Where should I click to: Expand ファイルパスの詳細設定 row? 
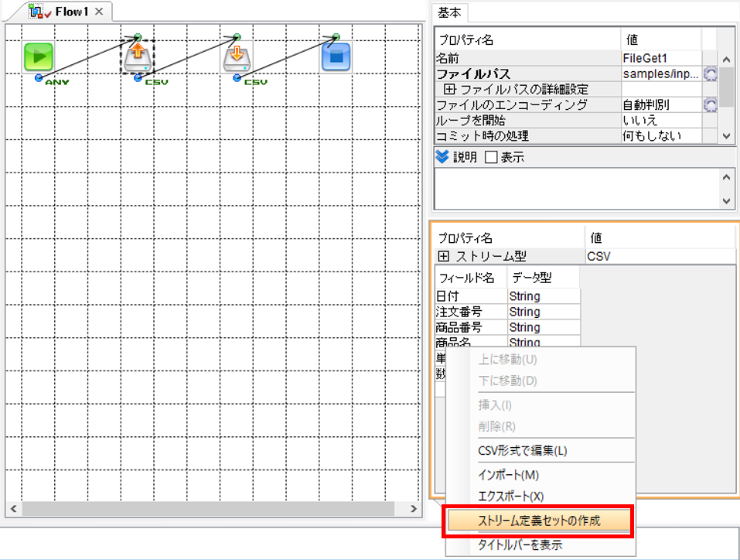click(450, 89)
